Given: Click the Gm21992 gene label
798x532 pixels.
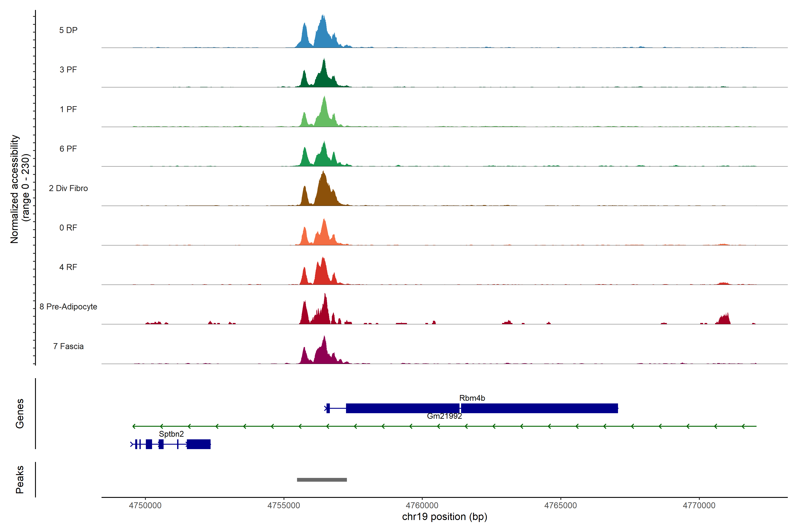Looking at the screenshot, I should (444, 416).
